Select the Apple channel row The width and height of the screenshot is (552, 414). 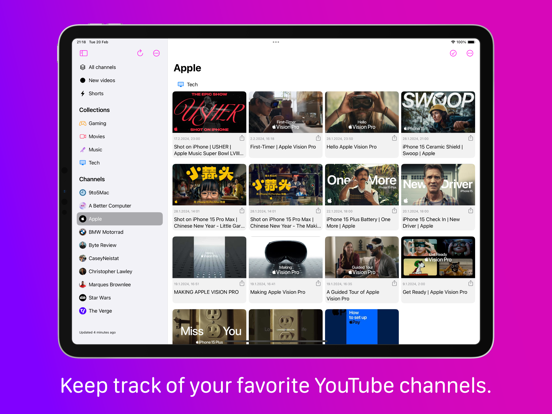[x=120, y=219]
